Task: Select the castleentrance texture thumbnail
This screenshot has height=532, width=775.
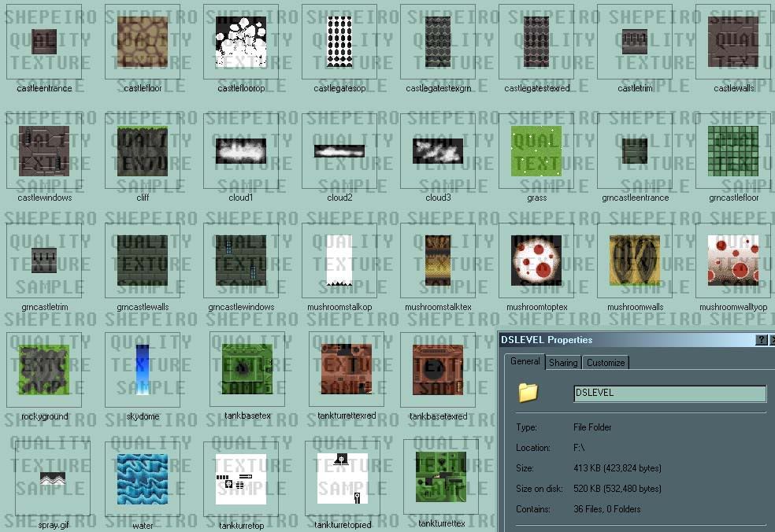Action: point(44,42)
